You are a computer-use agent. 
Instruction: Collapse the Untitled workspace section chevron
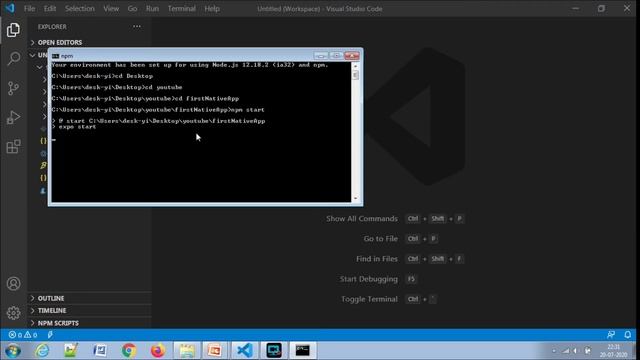[32, 55]
